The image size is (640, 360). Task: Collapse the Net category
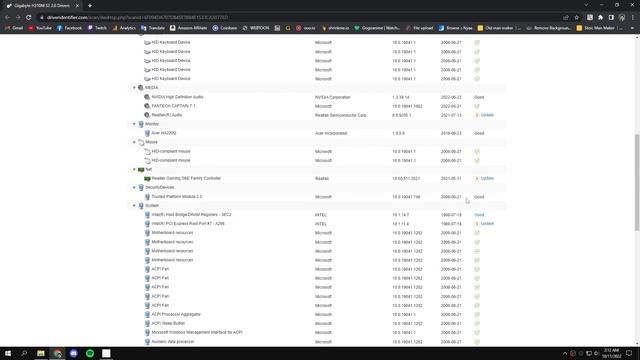[x=134, y=169]
